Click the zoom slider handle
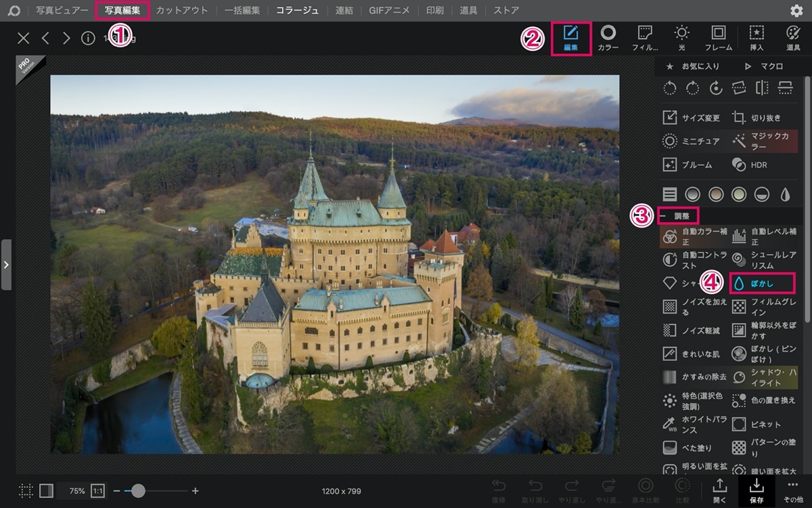 138,490
